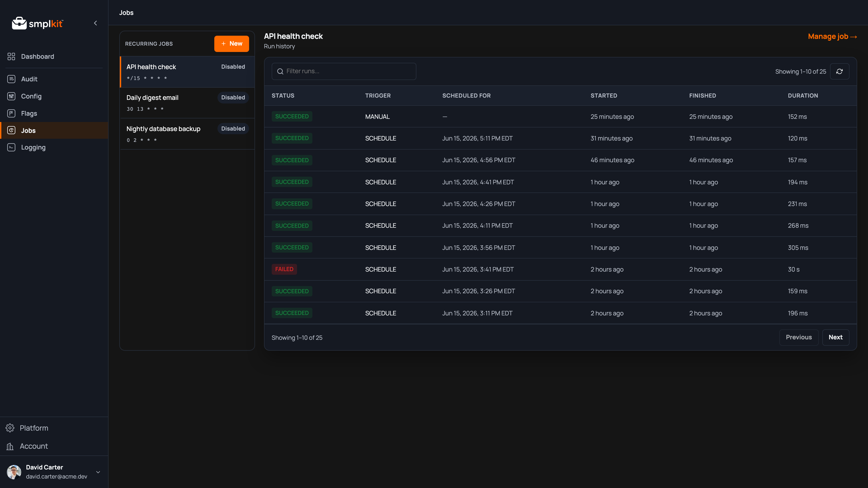Click the Previous page button
Viewport: 868px width, 488px height.
(x=799, y=338)
